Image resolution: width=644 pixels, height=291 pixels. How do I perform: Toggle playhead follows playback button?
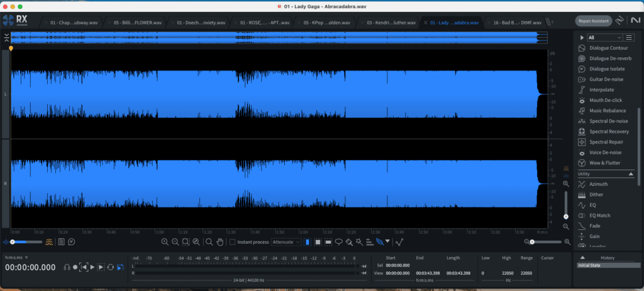(x=120, y=267)
